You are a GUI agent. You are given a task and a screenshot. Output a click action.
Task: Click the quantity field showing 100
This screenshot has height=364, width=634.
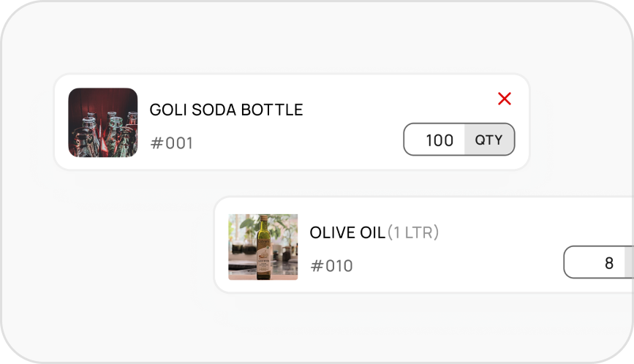coord(436,140)
